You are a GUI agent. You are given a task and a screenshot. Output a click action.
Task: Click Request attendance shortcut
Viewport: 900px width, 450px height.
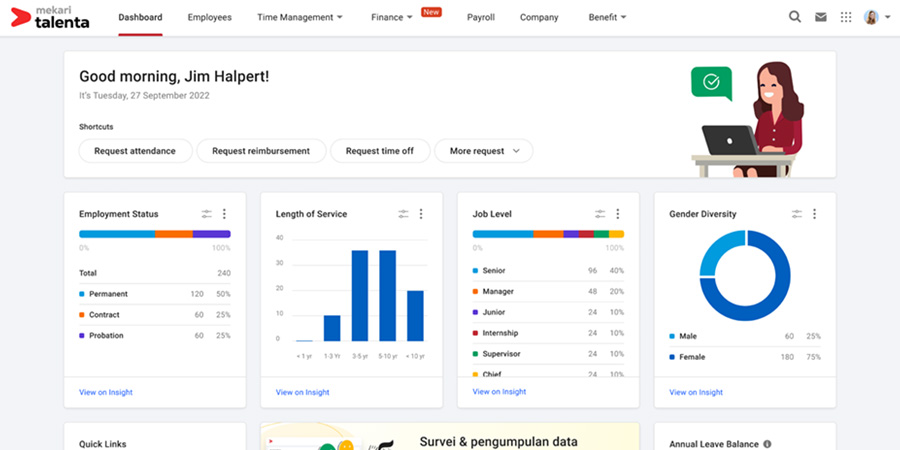point(135,151)
